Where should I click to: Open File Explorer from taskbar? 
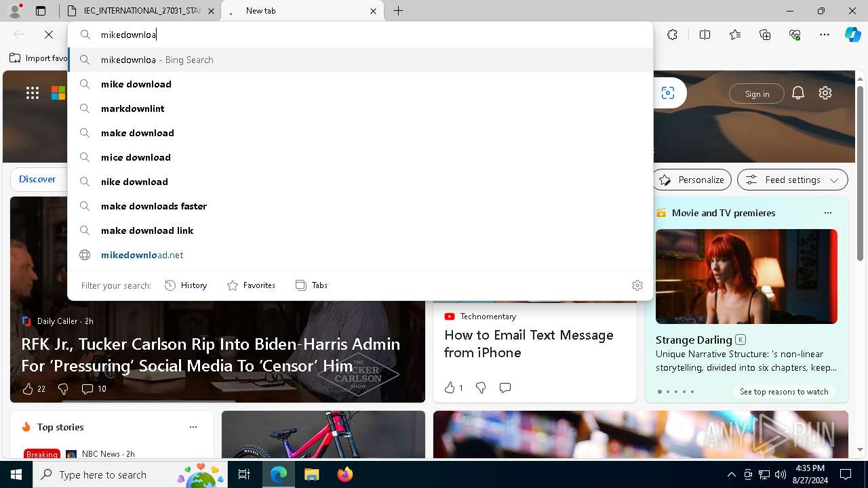click(x=311, y=474)
